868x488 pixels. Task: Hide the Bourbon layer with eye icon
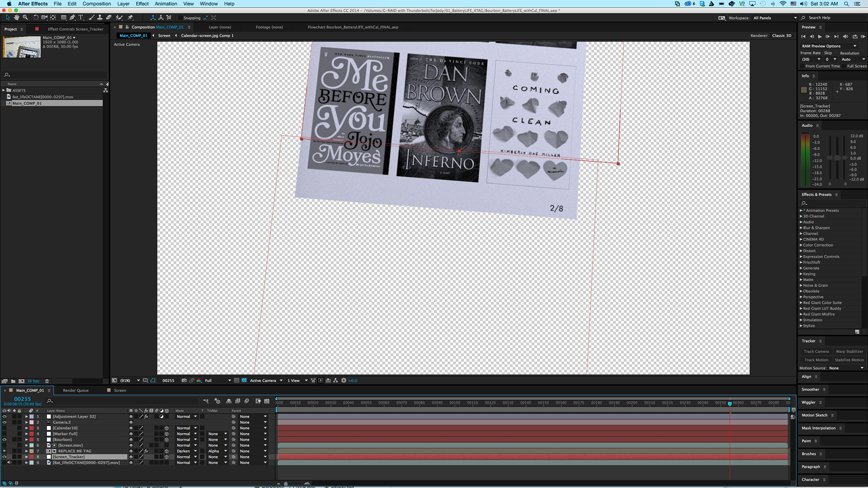pos(5,440)
